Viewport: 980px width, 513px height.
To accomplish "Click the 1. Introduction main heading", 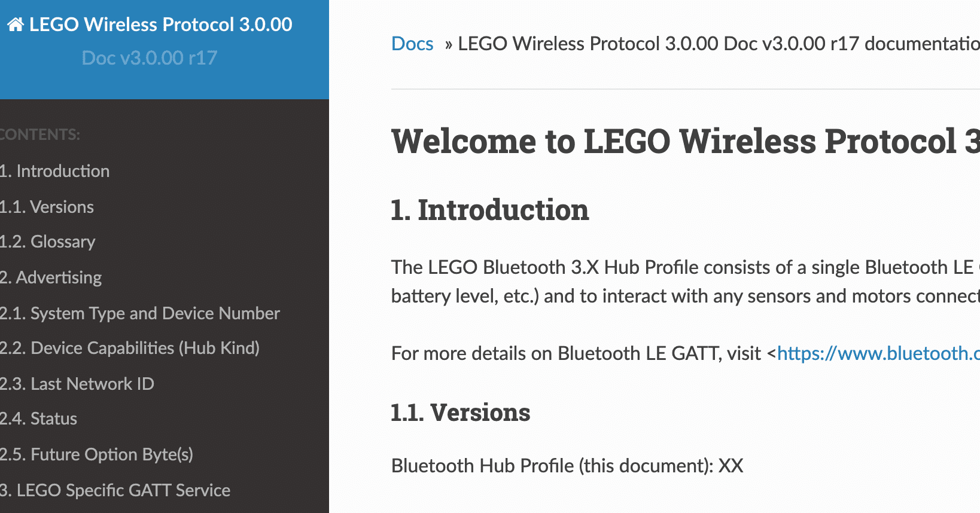I will click(x=490, y=210).
